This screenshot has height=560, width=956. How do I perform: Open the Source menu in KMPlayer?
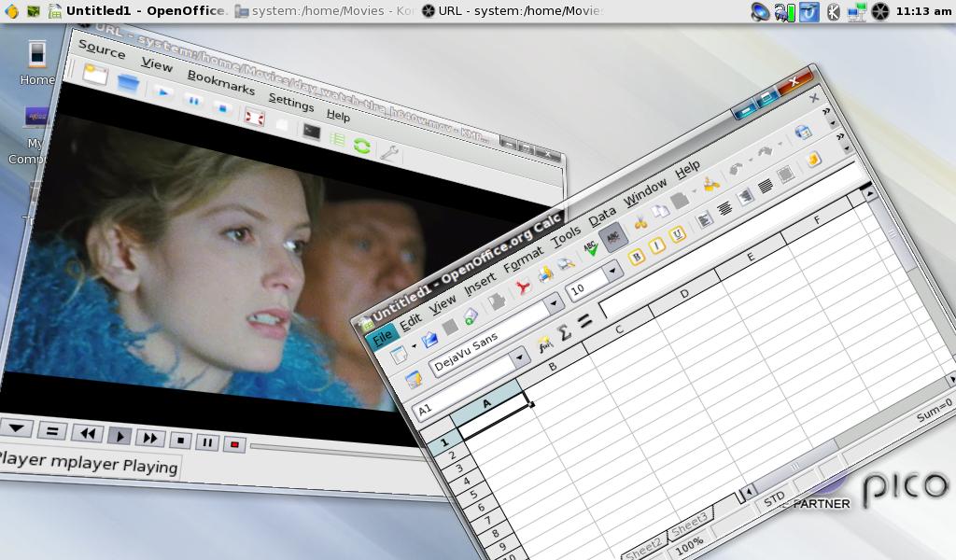(102, 49)
